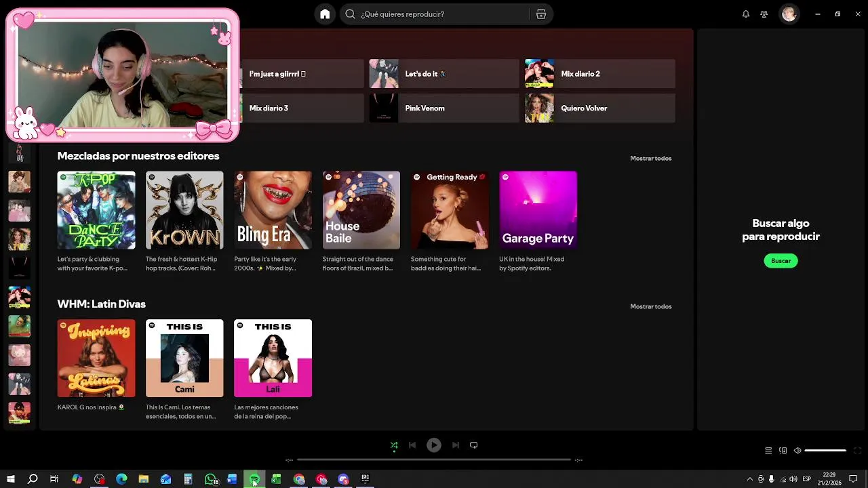Screen dimensions: 868x488
Task: Open the K-Pop Dance Party playlist cover
Action: [x=96, y=210]
